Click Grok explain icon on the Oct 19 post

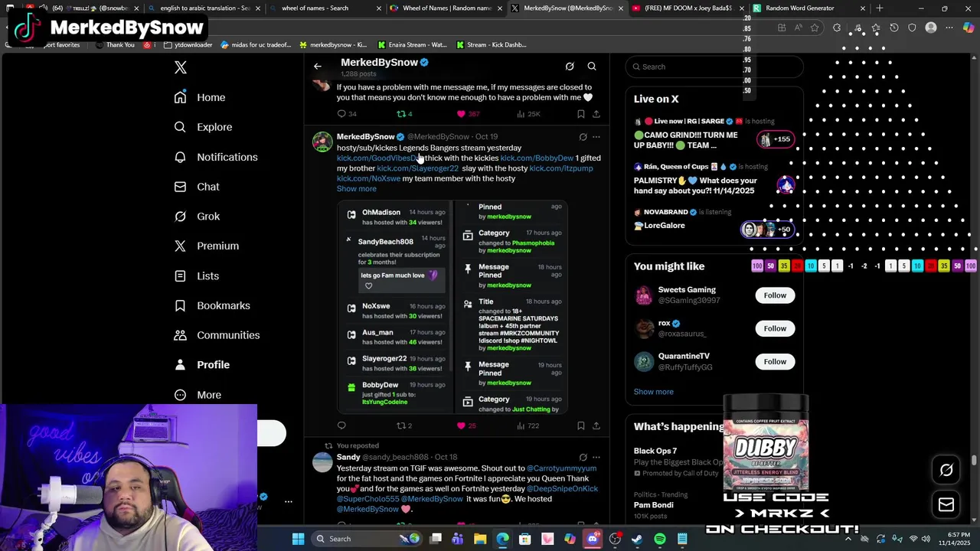click(583, 137)
